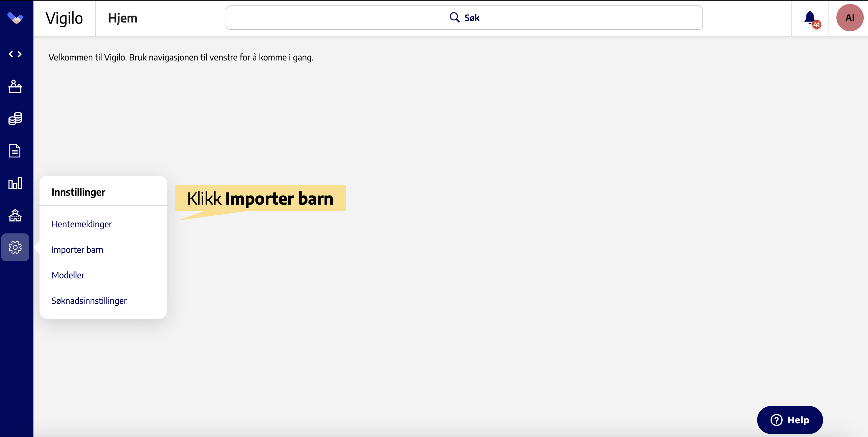Click the settings gear sidebar icon
Image resolution: width=868 pixels, height=437 pixels.
click(x=15, y=247)
